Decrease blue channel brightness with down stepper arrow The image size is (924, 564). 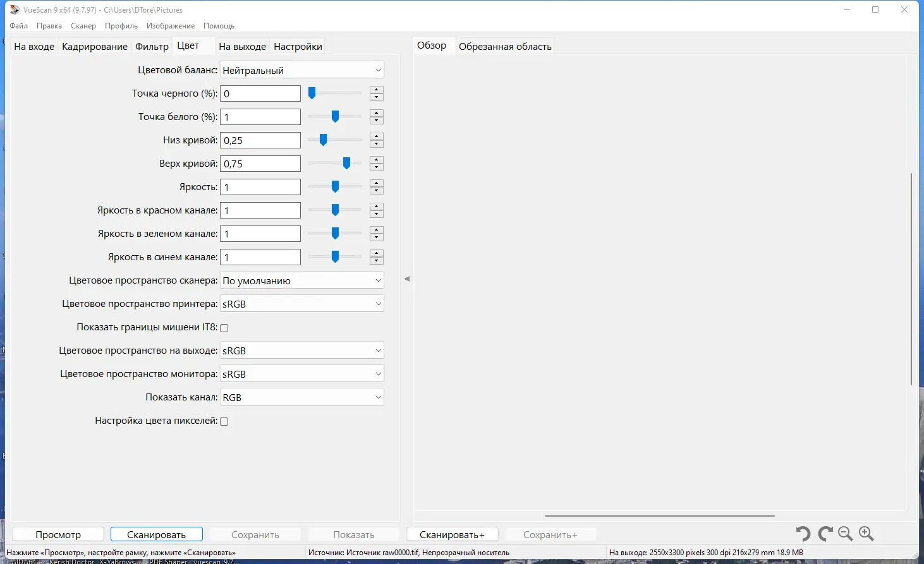(377, 261)
